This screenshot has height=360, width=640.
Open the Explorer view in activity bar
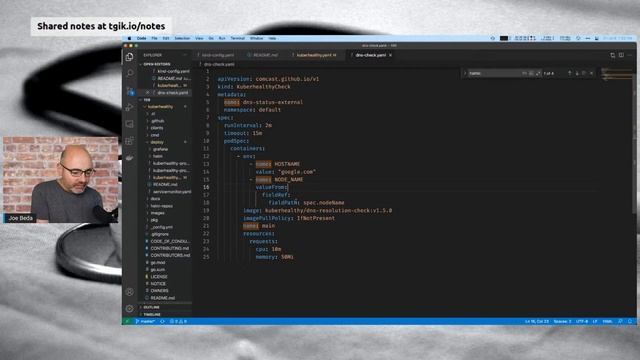[x=129, y=57]
